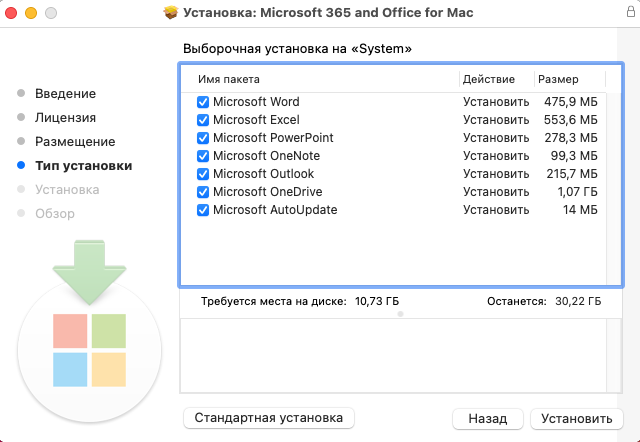Image resolution: width=640 pixels, height=442 pixels.
Task: Click the Действие column header
Action: coord(494,79)
